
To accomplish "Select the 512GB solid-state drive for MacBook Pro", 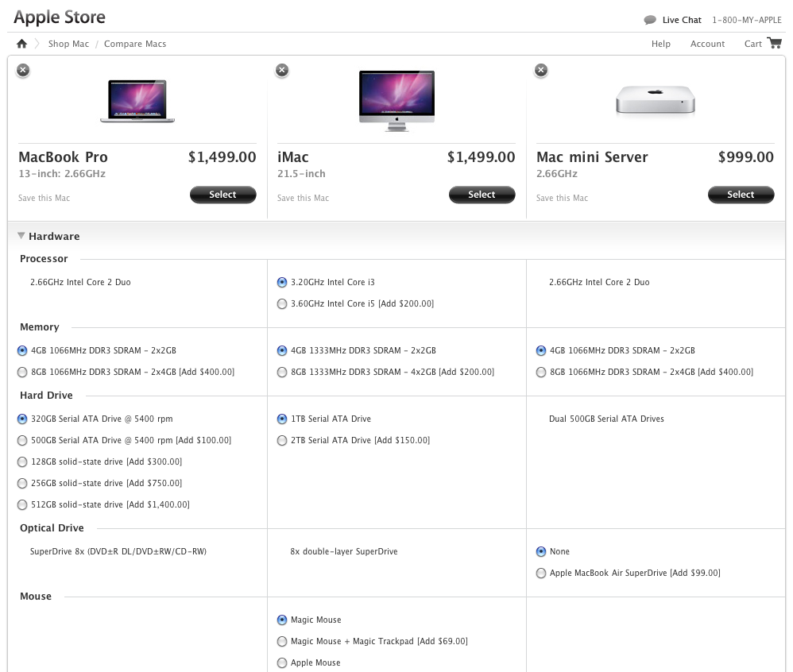I will (x=22, y=504).
